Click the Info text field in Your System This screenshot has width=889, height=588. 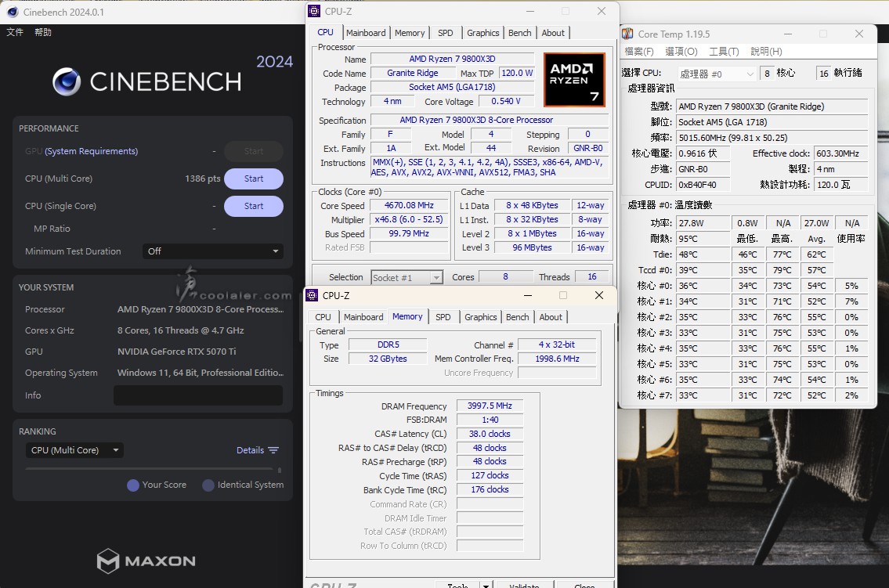pos(197,395)
